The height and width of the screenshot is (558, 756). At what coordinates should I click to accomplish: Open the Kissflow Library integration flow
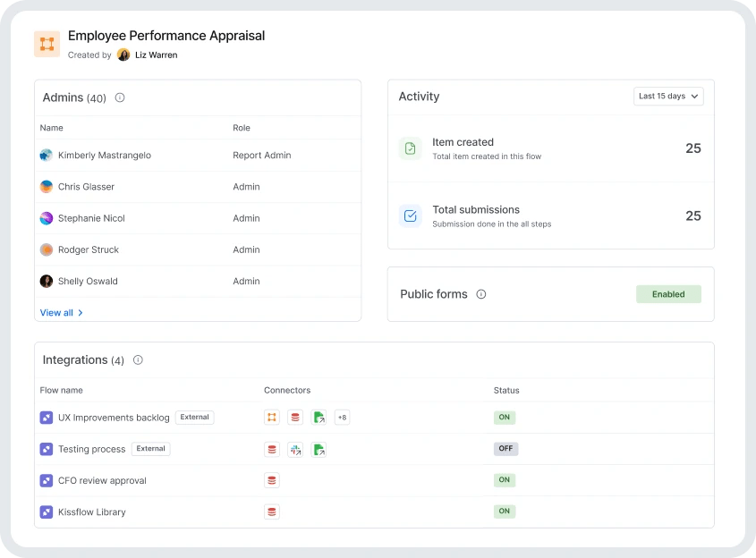[91, 512]
